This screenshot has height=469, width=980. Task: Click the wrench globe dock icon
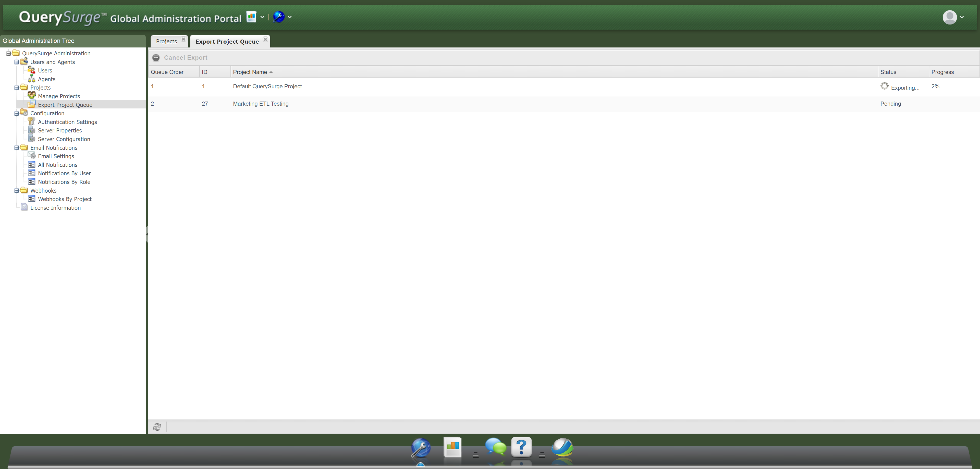(x=421, y=448)
